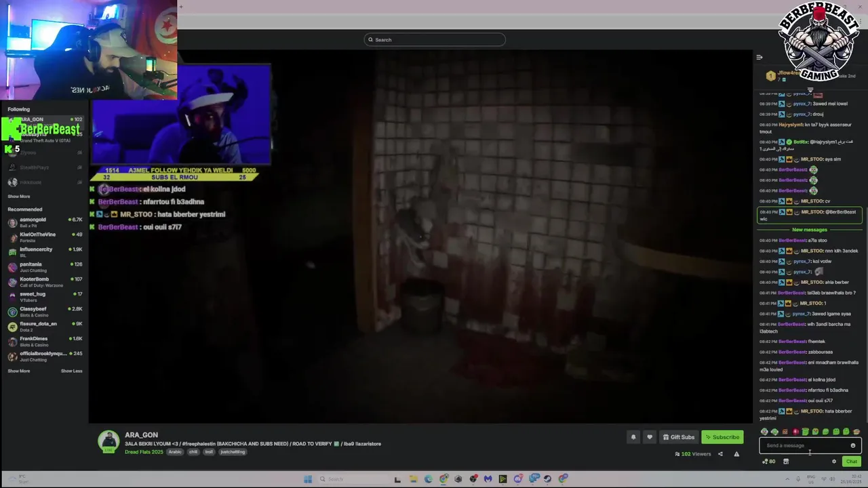Open the Windows Start menu

[x=308, y=479]
